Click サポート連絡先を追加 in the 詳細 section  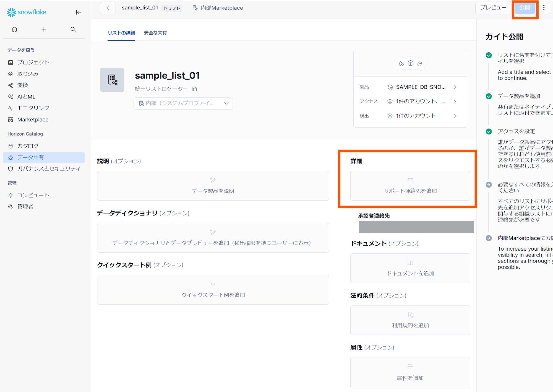pyautogui.click(x=410, y=186)
